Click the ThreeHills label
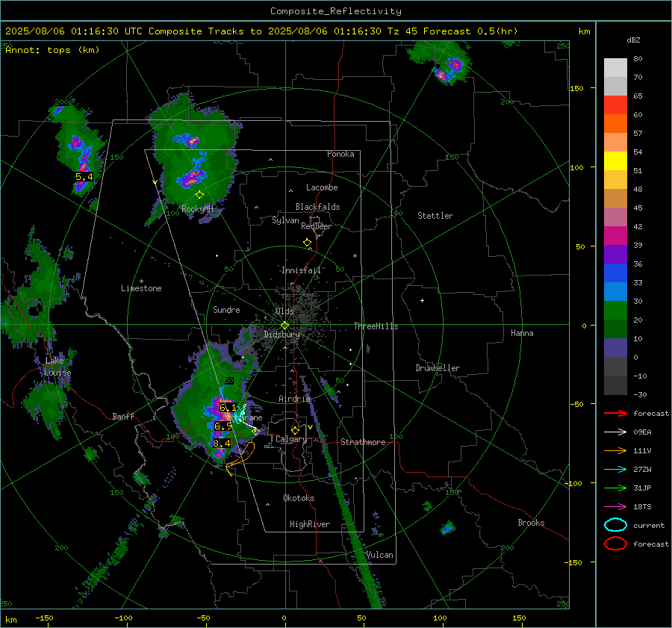This screenshot has height=628, width=672. [376, 326]
